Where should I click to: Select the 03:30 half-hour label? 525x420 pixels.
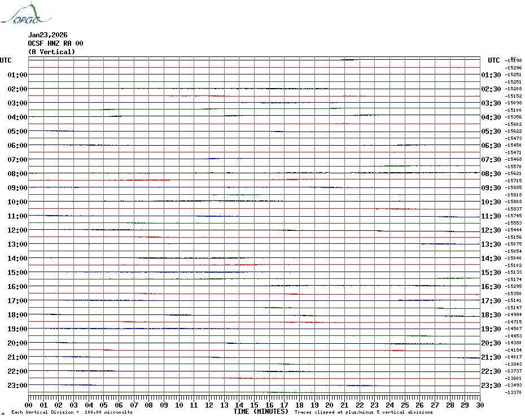point(491,103)
